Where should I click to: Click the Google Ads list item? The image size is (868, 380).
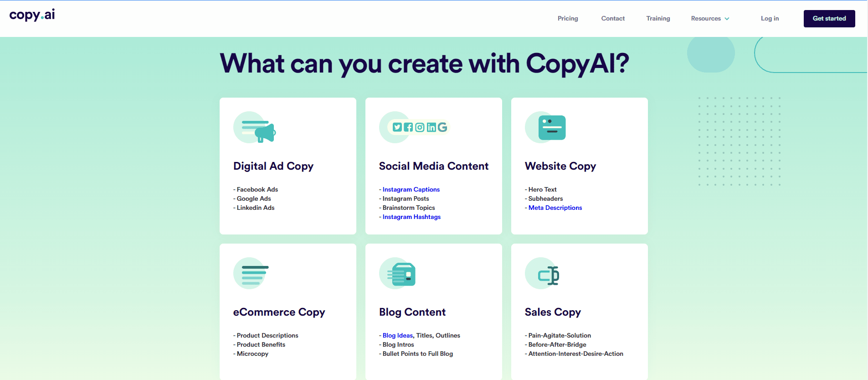tap(252, 198)
